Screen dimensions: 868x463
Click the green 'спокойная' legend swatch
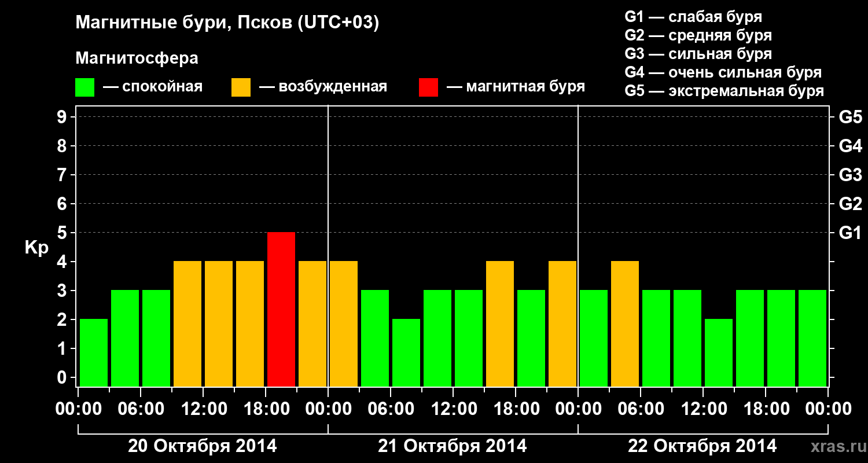84,87
